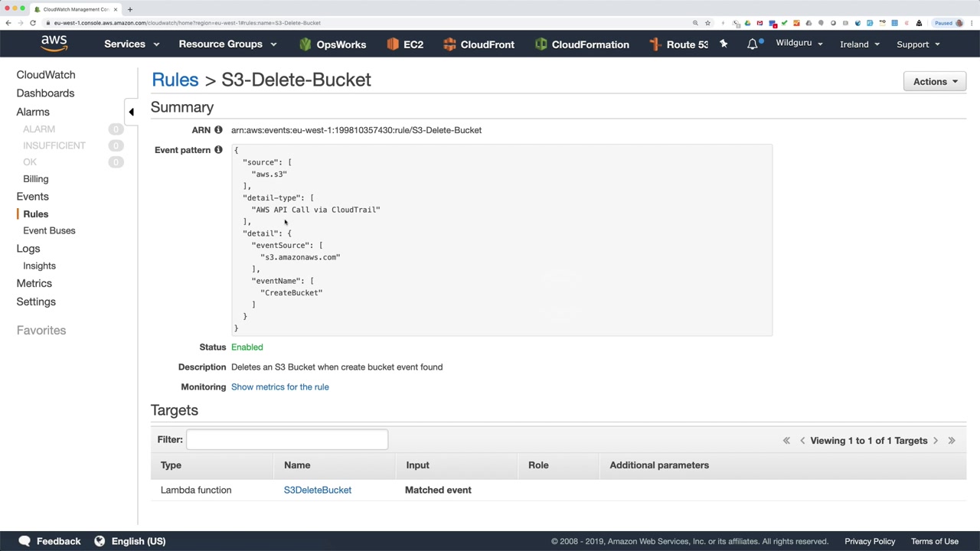This screenshot has height=551, width=980.
Task: Click Show metrics for the rule
Action: pos(280,387)
